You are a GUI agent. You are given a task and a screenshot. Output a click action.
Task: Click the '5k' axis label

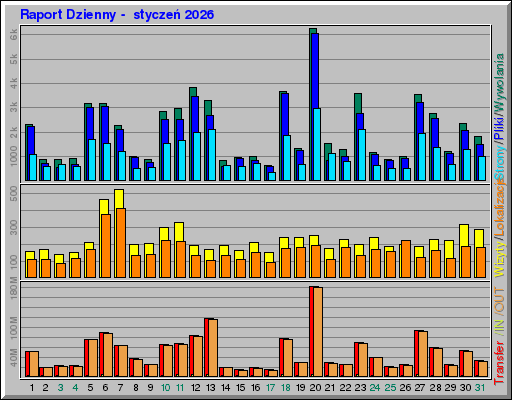pos(14,59)
